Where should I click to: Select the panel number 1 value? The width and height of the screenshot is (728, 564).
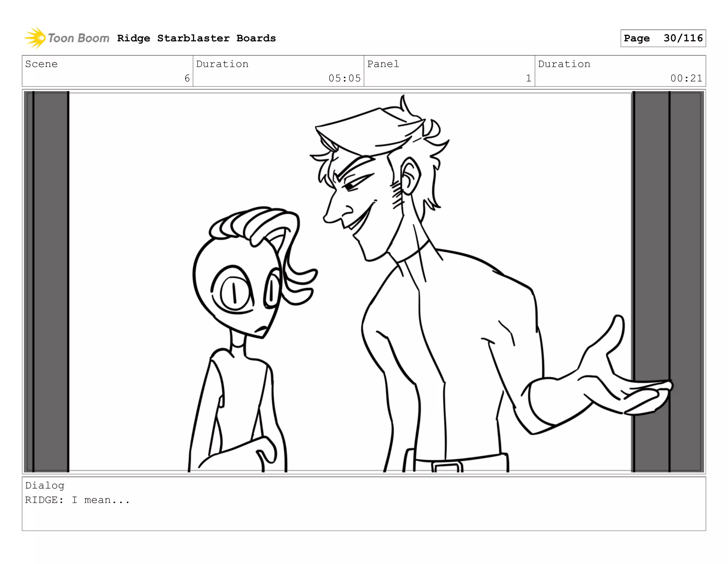tap(528, 78)
